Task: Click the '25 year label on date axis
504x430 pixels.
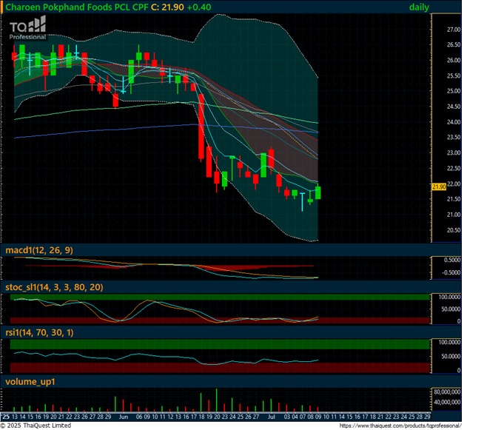Action: point(5,417)
